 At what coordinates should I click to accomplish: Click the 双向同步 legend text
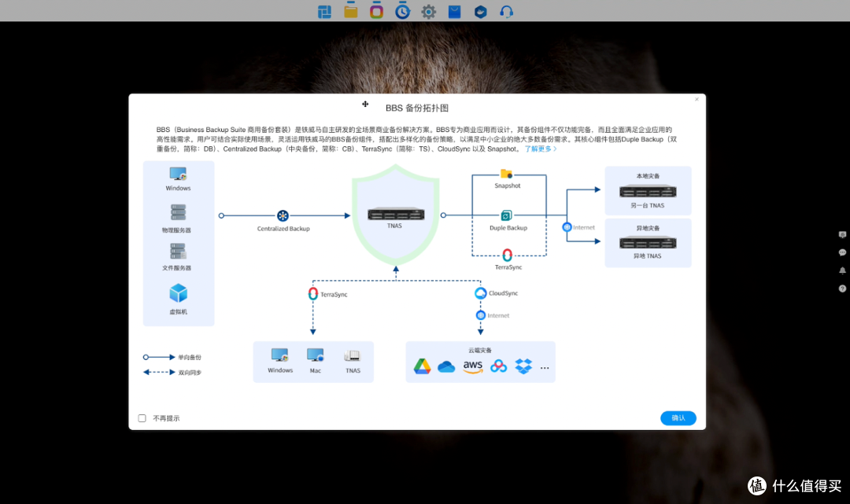[x=190, y=373]
